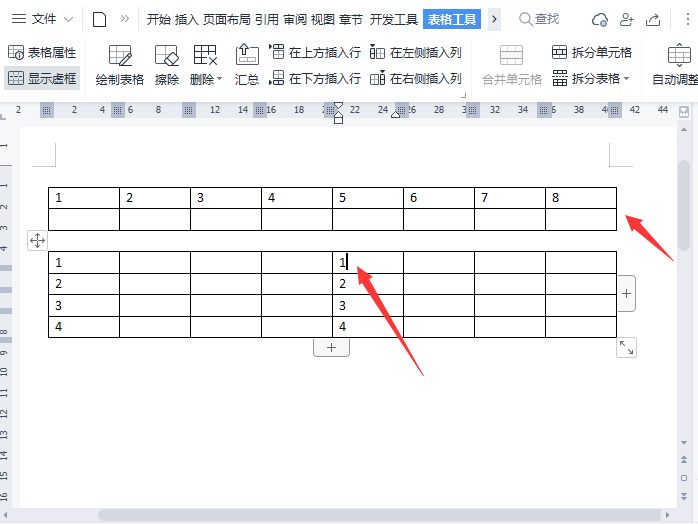Viewport: 698px width, 524px height.
Task: Open the 页面布局 tab
Action: (x=227, y=20)
